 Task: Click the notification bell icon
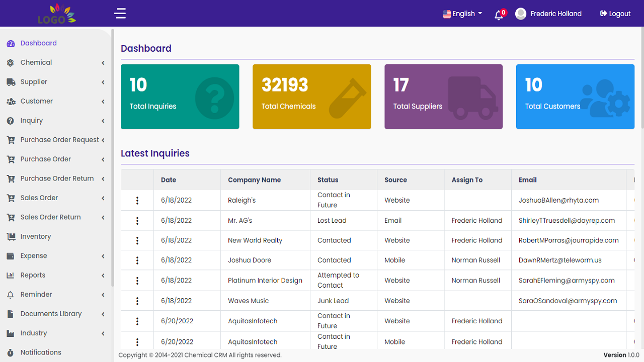pos(499,14)
